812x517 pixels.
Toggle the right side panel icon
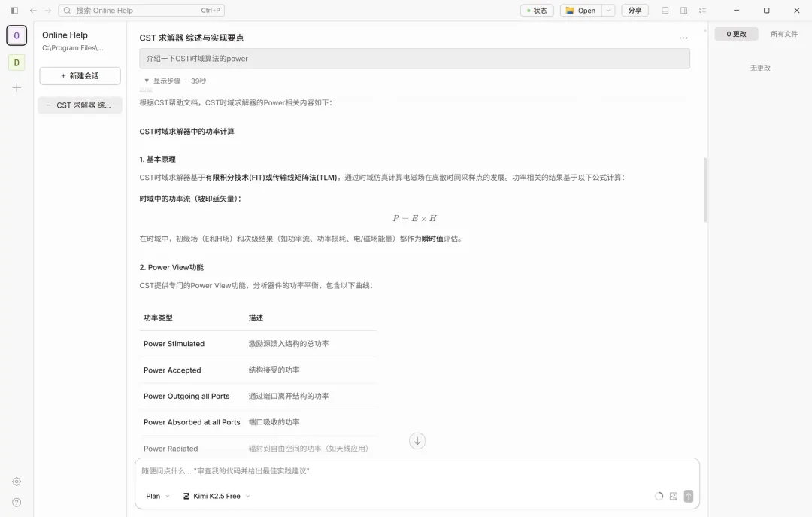coord(684,11)
